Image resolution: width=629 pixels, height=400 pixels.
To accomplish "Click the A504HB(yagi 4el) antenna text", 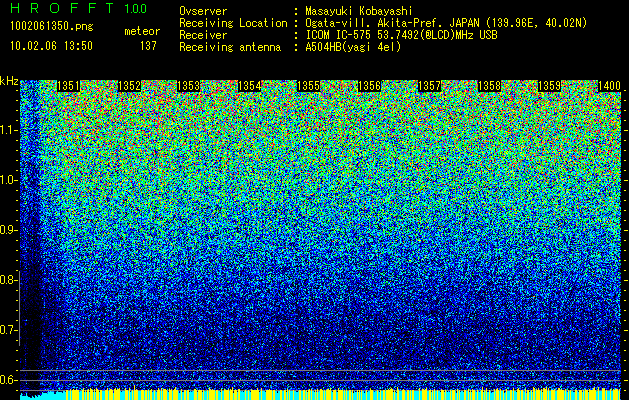I will click(x=353, y=47).
